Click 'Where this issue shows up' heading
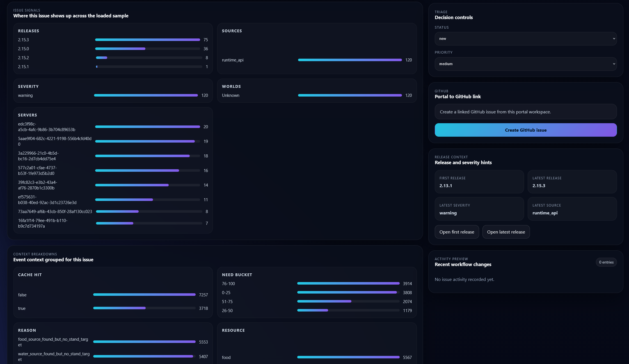Screen dimensions: 629x364 pos(71,16)
